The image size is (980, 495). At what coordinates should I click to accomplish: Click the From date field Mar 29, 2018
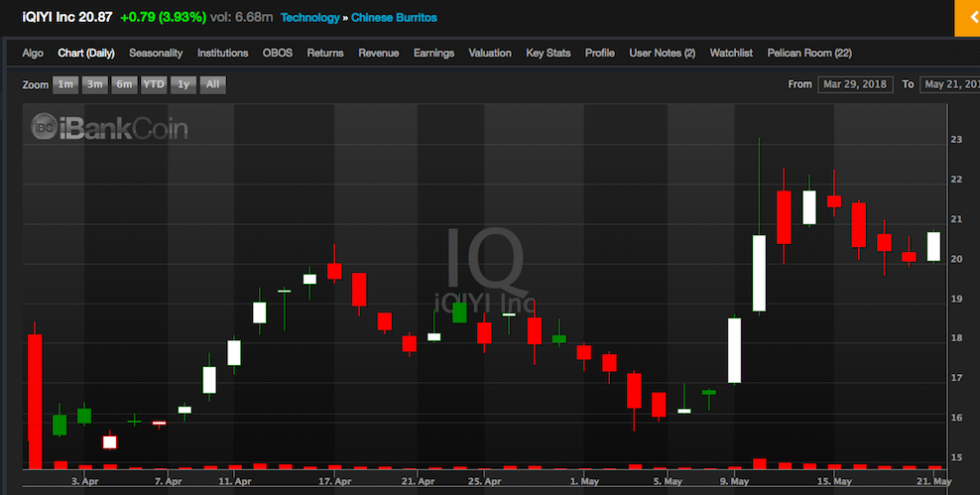(855, 84)
